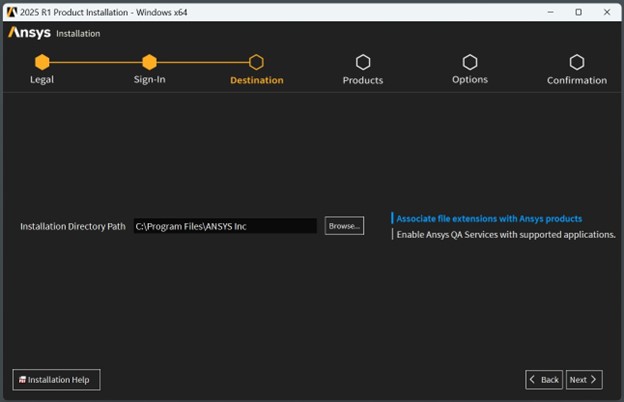Image resolution: width=624 pixels, height=402 pixels.
Task: Click the Installation Directory Path field
Action: (x=225, y=226)
